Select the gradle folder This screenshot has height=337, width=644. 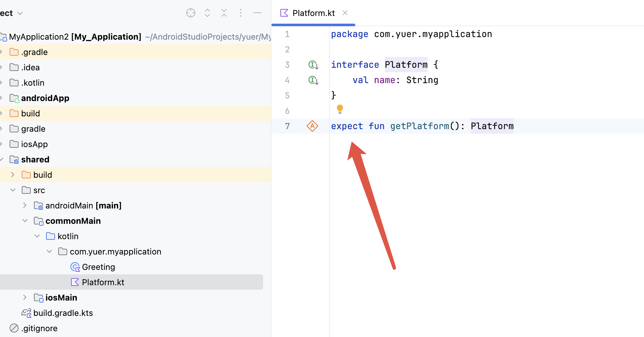tap(135, 129)
